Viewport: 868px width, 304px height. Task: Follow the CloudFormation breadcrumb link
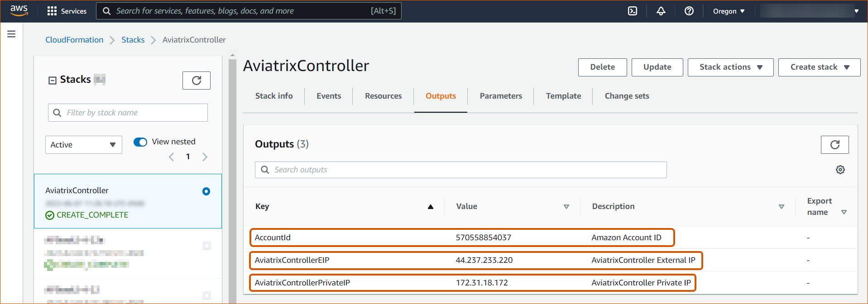pos(74,40)
